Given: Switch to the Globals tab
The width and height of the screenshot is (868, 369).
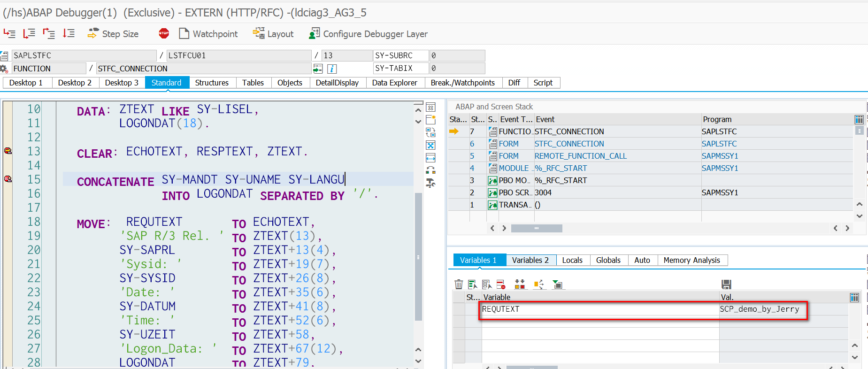Looking at the screenshot, I should pos(608,260).
